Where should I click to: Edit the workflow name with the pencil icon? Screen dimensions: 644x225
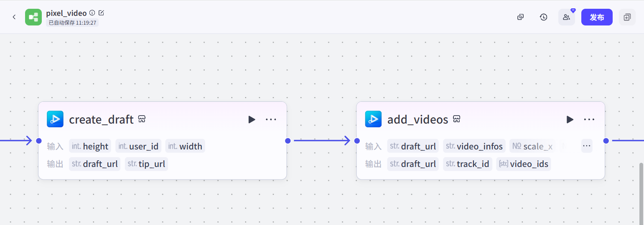tap(101, 13)
